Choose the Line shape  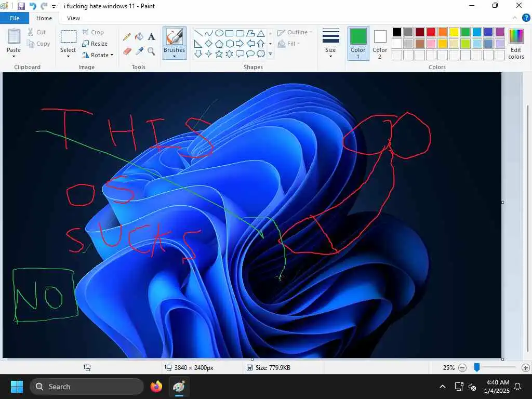[x=198, y=33]
